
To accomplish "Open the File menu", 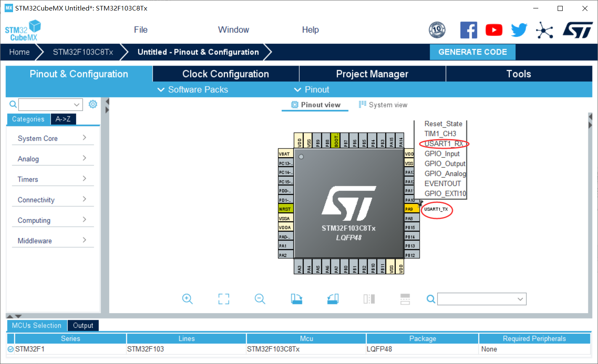I will click(x=140, y=29).
